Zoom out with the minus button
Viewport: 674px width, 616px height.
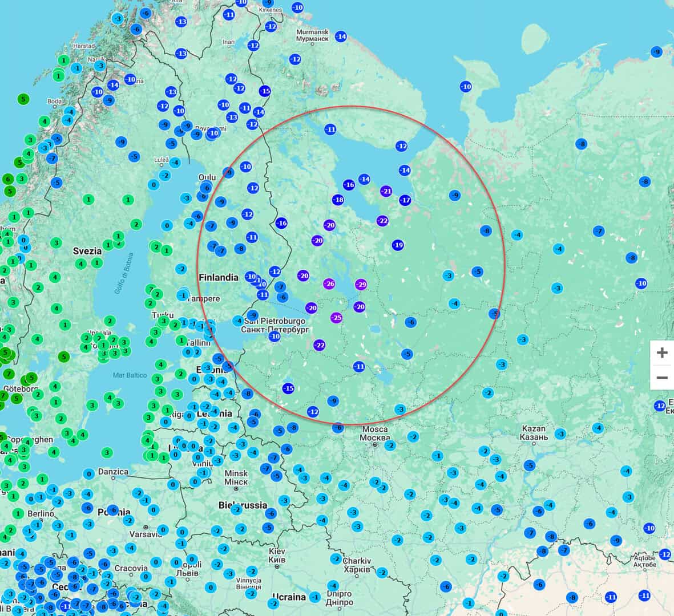coord(663,378)
